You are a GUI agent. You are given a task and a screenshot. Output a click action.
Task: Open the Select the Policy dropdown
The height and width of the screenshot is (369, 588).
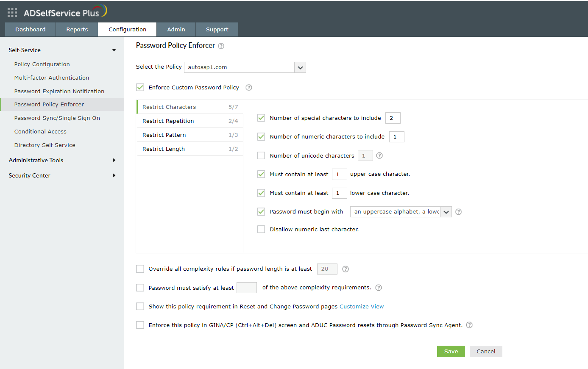point(300,67)
